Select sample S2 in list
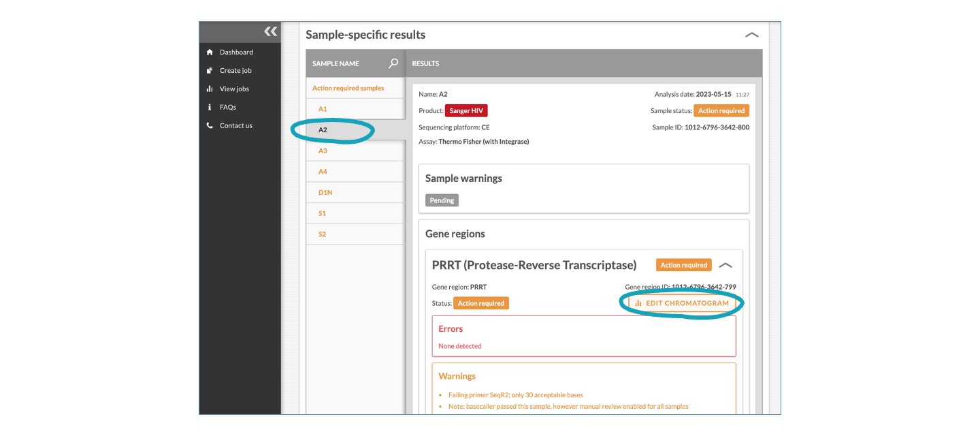Image resolution: width=980 pixels, height=436 pixels. pos(355,234)
